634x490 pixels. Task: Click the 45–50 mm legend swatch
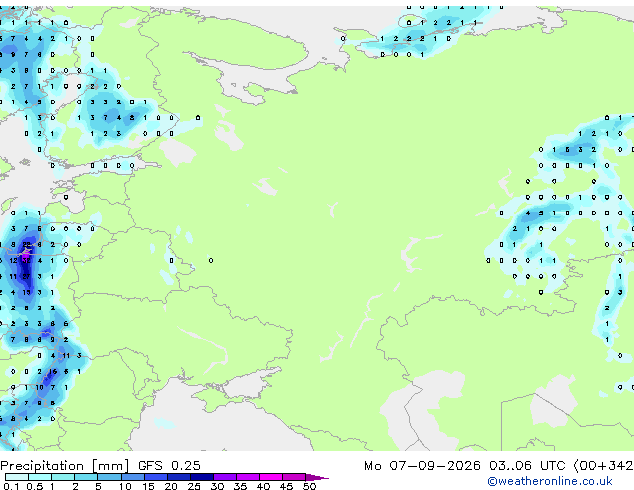click(294, 477)
